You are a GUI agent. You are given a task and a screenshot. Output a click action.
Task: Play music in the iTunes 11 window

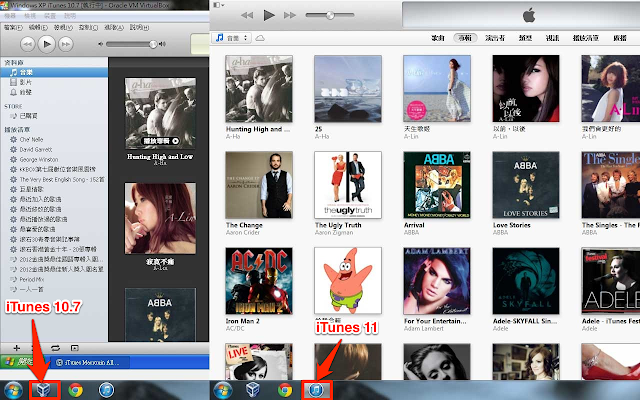[x=269, y=16]
